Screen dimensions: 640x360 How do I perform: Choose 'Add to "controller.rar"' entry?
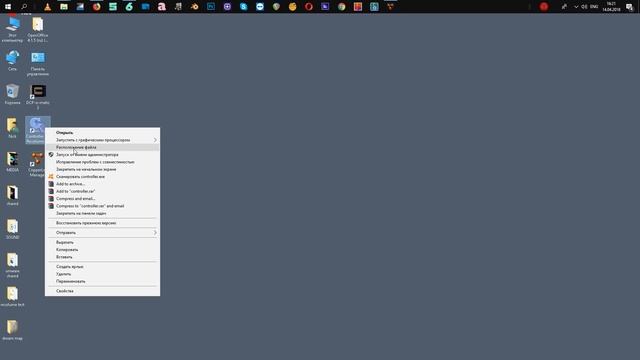(x=102, y=191)
